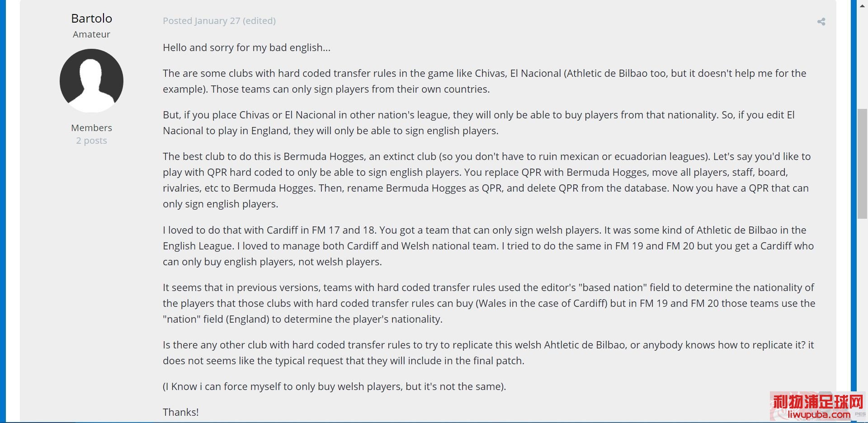Click the scrollbar up arrow
868x423 pixels.
click(x=862, y=6)
